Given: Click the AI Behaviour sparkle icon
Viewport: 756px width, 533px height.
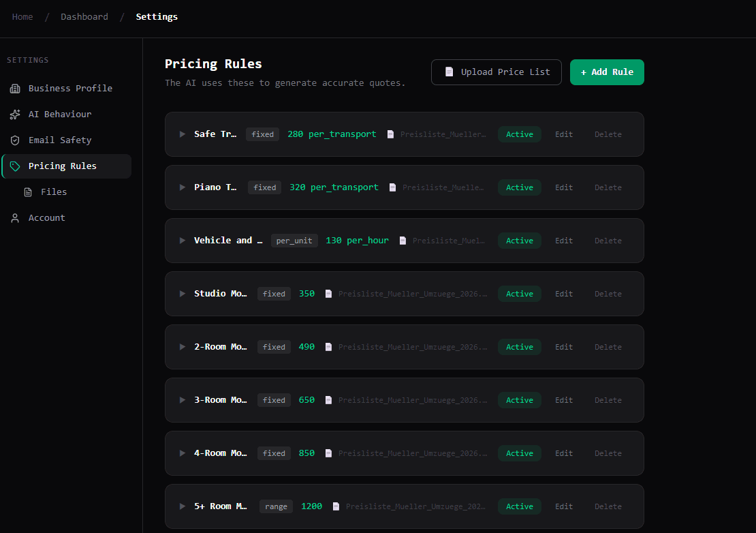Looking at the screenshot, I should [x=15, y=115].
